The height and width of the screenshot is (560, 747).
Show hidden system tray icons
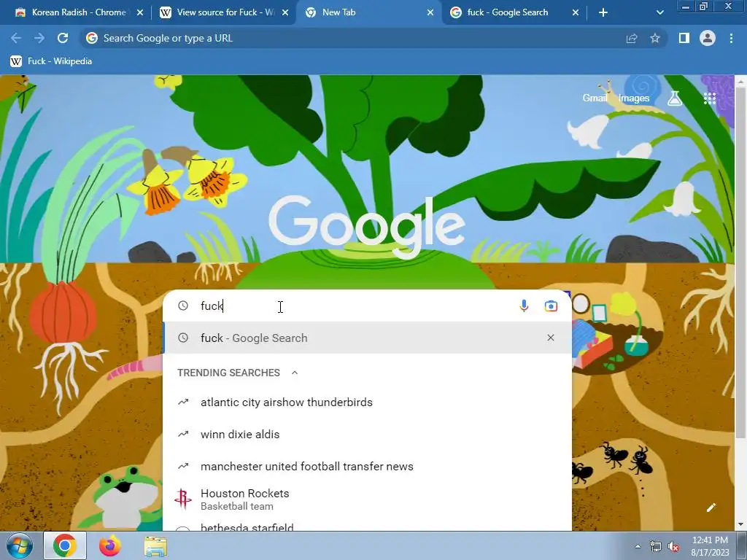[x=638, y=546]
